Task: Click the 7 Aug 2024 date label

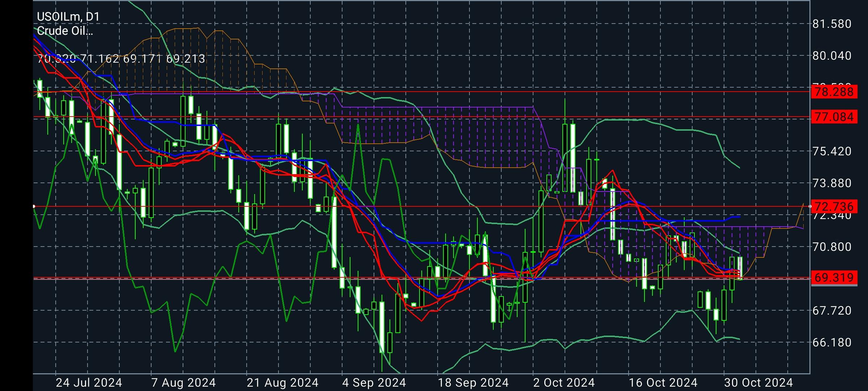Action: (x=184, y=383)
